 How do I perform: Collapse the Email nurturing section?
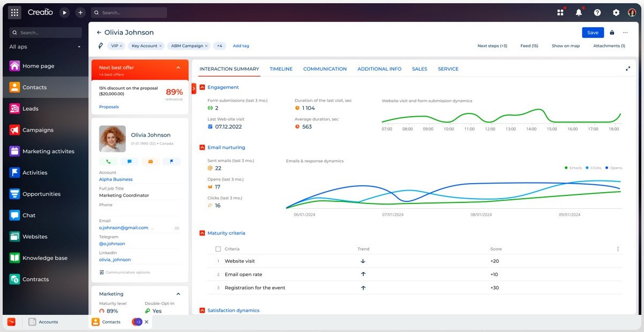point(202,147)
